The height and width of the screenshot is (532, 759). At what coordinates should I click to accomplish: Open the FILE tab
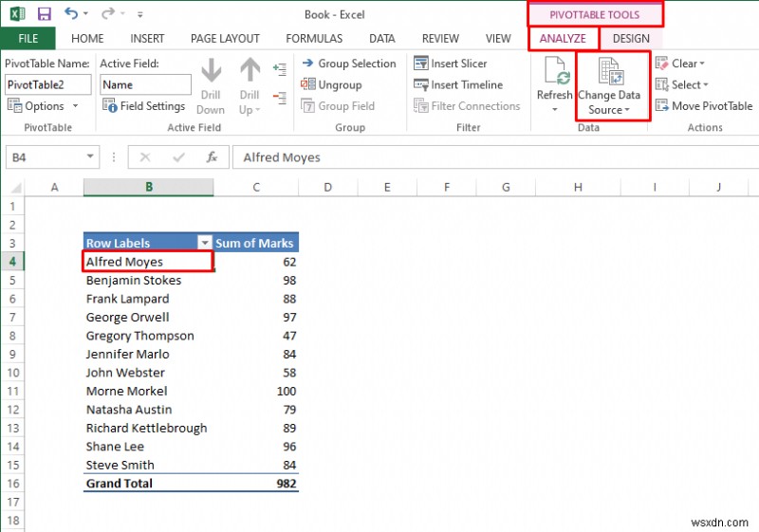(28, 39)
